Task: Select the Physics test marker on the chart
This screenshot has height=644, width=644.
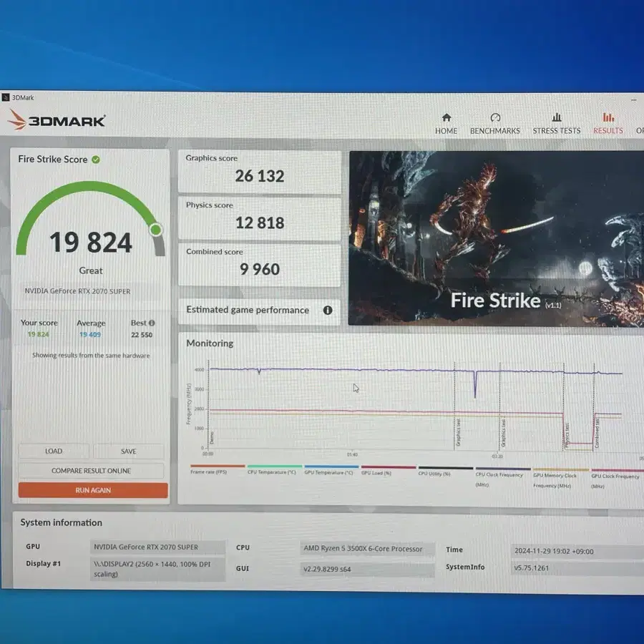Action: (x=567, y=436)
